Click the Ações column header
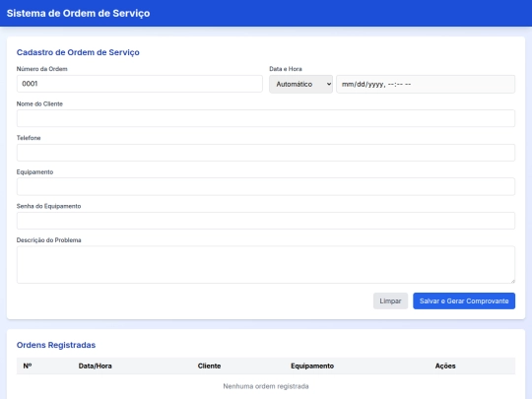The width and height of the screenshot is (532, 399). [445, 366]
